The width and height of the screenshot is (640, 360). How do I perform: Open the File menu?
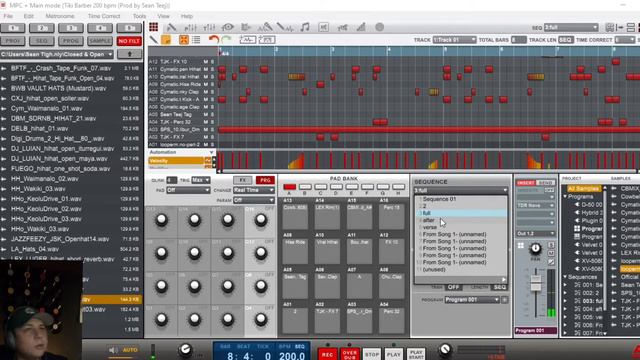click(8, 16)
